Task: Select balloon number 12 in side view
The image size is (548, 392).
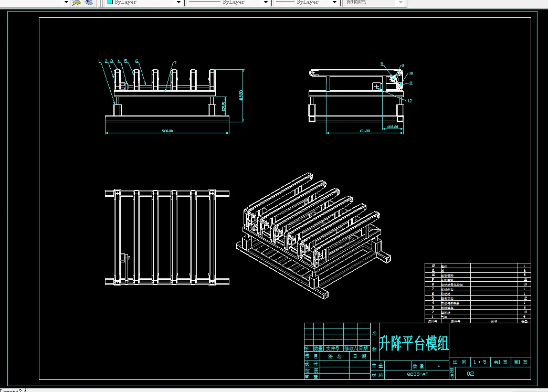Action: (410, 101)
